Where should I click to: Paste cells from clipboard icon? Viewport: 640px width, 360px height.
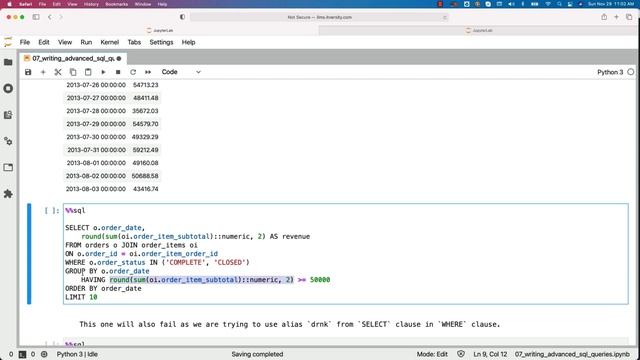click(88, 72)
